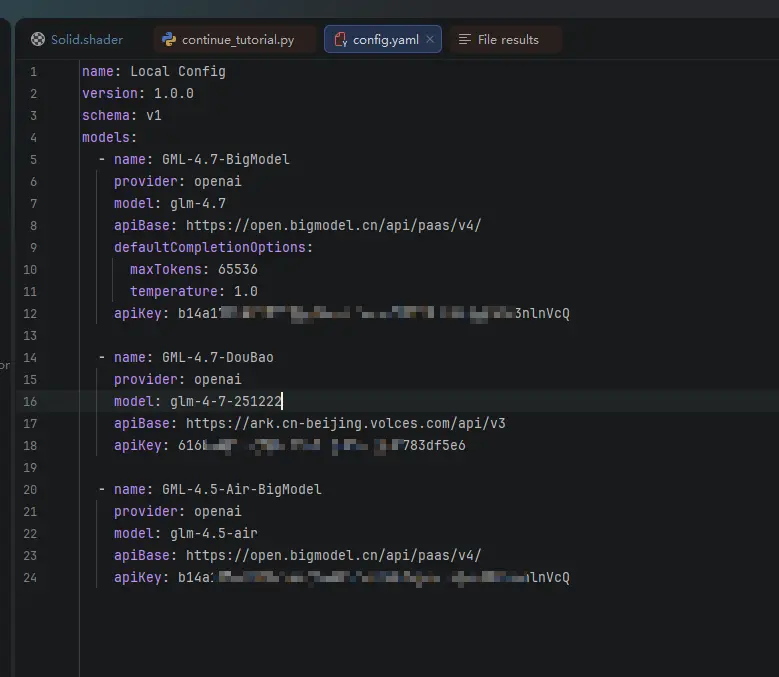Click 'provider: openai' on line 15
Viewport: 779px width, 677px height.
coord(177,379)
